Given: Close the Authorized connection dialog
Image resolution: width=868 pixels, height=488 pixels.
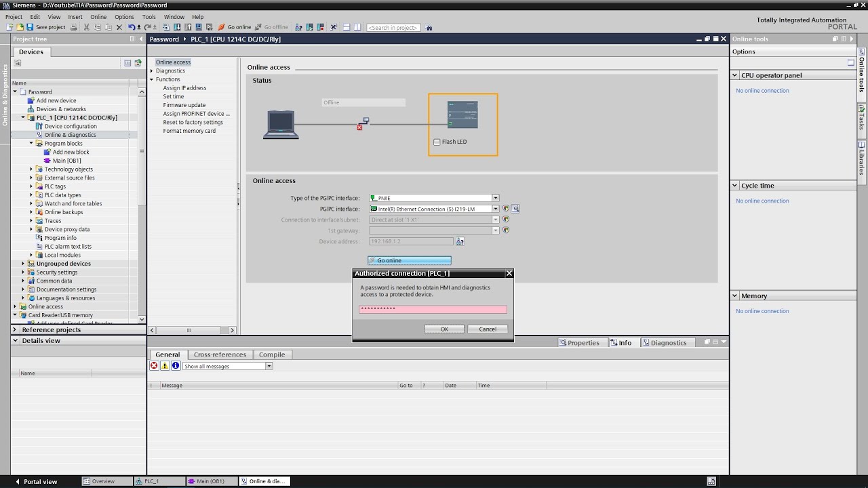Looking at the screenshot, I should 509,273.
